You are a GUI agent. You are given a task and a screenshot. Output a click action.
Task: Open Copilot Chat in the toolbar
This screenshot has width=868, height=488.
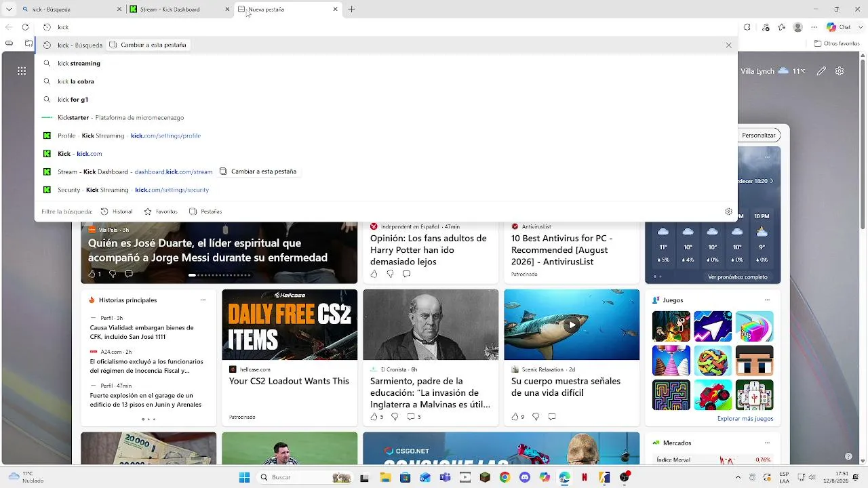[x=838, y=27]
